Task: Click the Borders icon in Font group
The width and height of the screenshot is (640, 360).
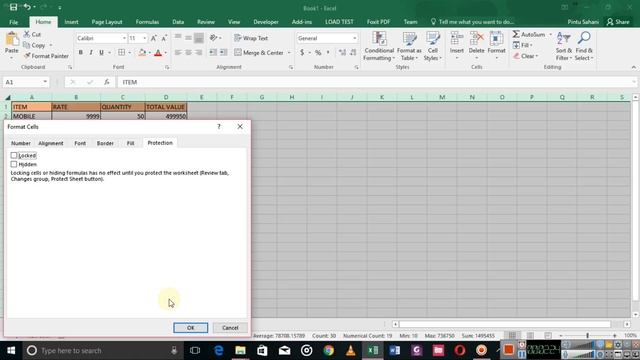Action: [x=122, y=53]
